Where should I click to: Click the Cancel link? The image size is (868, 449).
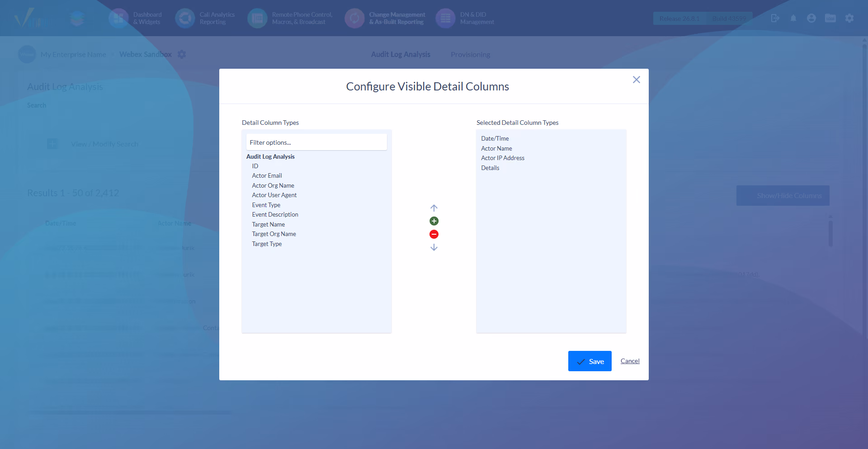pos(630,361)
